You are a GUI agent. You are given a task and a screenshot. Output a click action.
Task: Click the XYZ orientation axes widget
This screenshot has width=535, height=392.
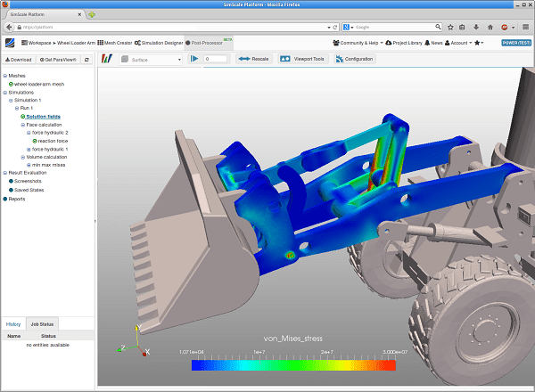click(134, 341)
